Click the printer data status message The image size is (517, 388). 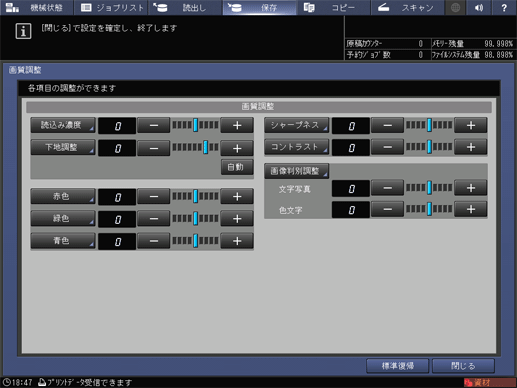coord(85,383)
